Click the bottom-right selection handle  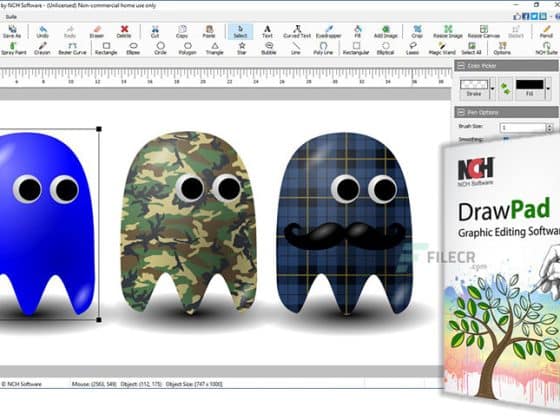(99, 320)
